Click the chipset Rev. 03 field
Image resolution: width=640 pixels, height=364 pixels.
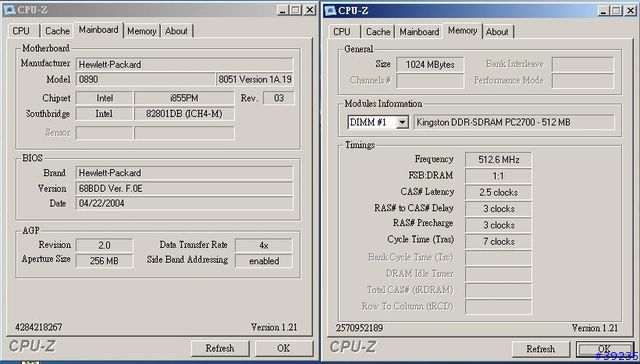(x=279, y=98)
